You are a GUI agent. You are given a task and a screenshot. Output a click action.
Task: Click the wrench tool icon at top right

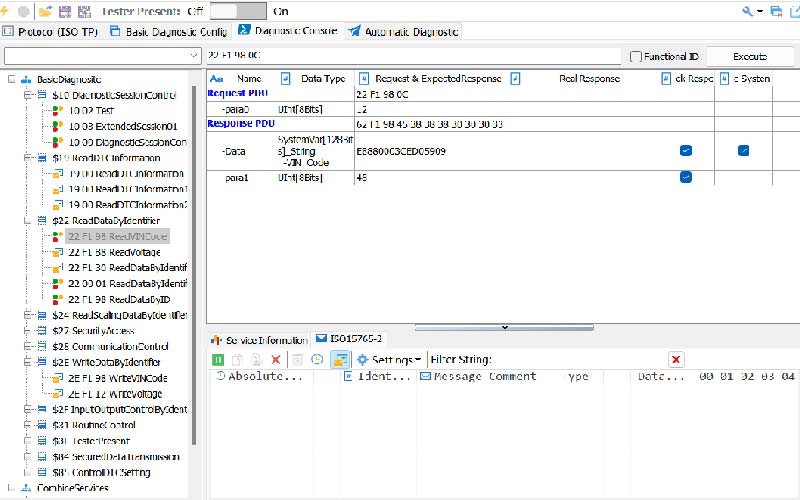point(747,11)
